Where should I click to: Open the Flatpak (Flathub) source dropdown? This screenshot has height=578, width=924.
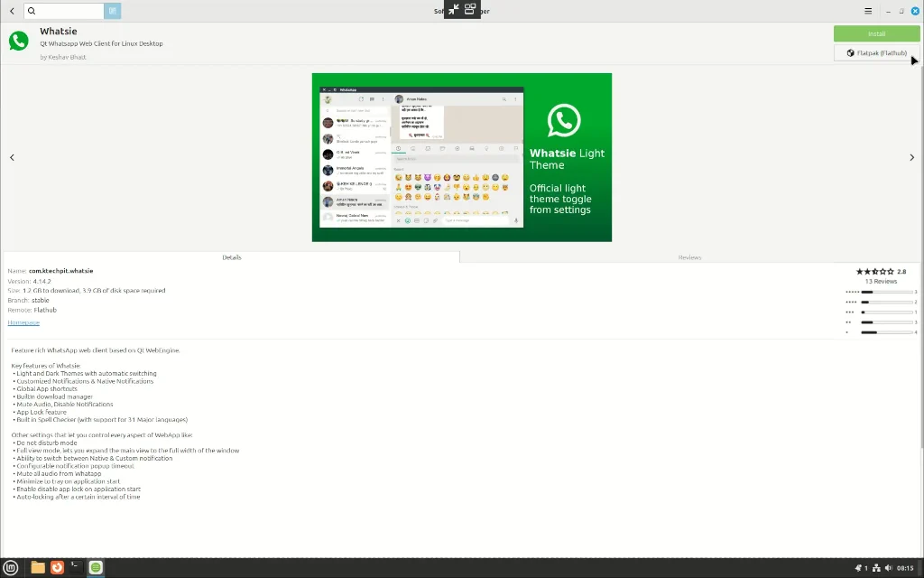[x=876, y=53]
